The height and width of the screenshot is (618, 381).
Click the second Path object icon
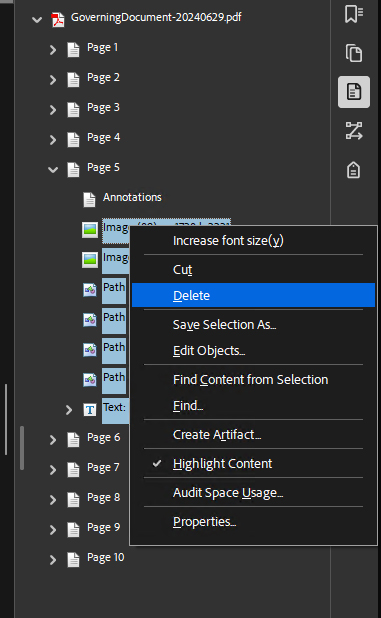[90, 320]
